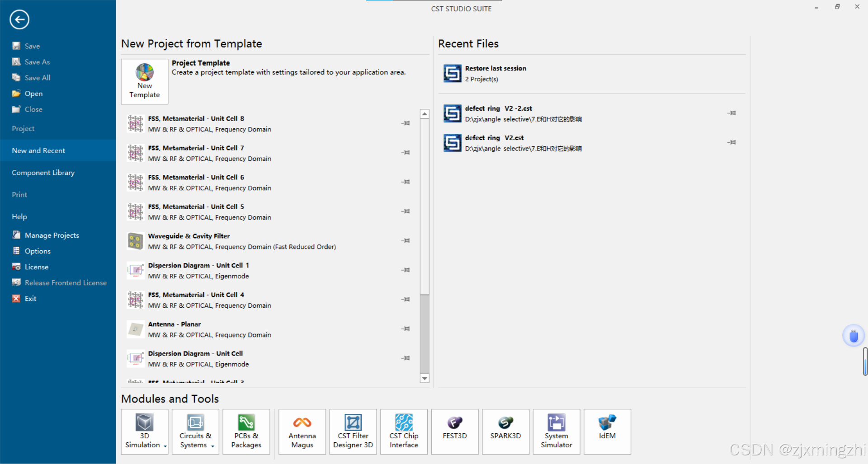
Task: Open System Simulator module
Action: [557, 431]
